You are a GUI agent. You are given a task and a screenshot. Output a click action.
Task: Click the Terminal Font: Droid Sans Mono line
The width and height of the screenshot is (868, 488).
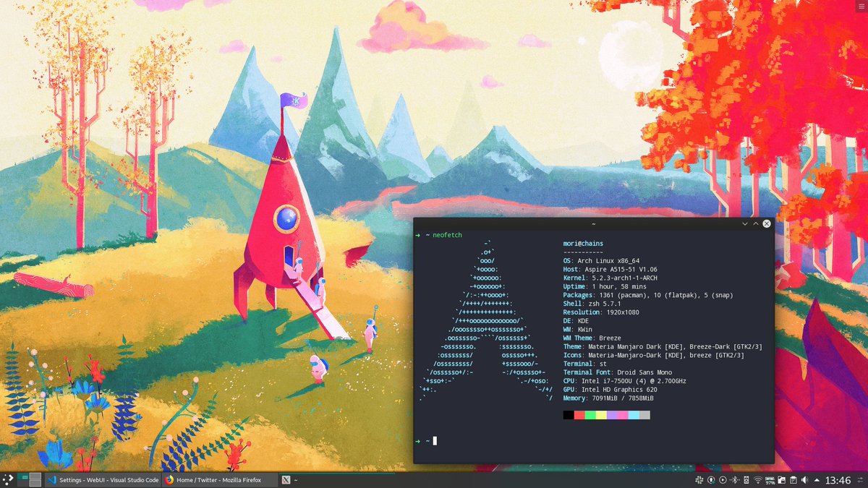(617, 373)
